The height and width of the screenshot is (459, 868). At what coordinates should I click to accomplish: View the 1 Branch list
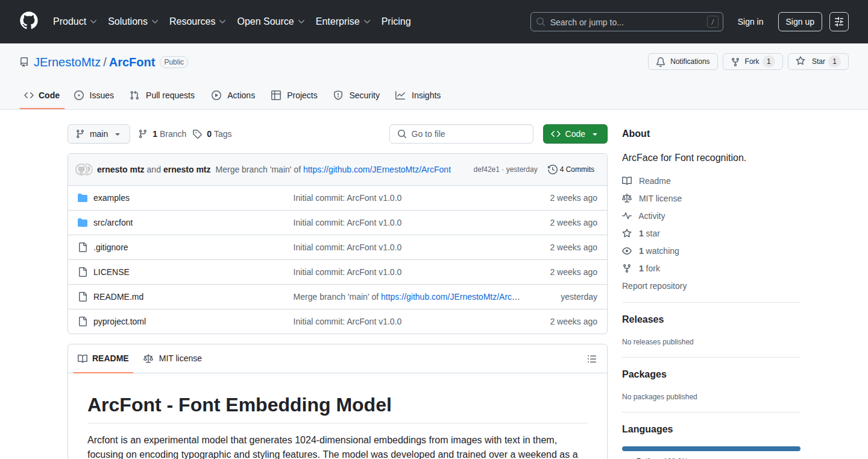click(162, 134)
